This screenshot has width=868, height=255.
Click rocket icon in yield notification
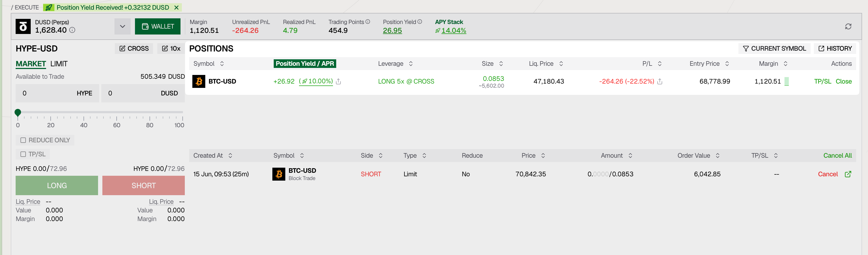tap(49, 8)
